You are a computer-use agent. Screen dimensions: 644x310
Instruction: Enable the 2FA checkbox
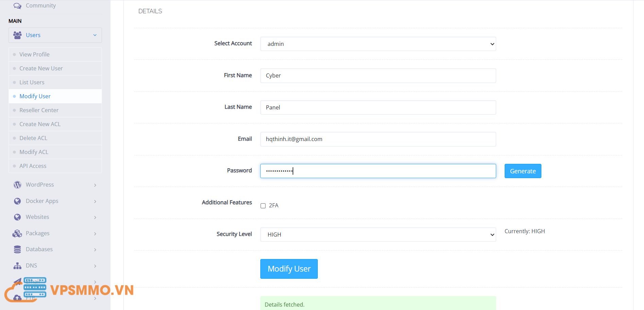[x=263, y=206]
